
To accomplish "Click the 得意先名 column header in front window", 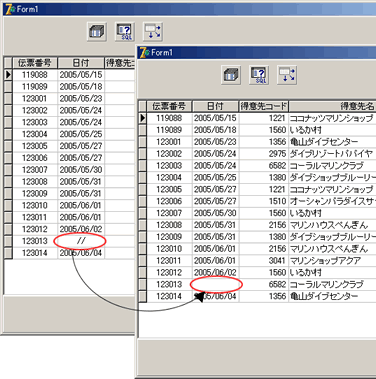I will 332,106.
